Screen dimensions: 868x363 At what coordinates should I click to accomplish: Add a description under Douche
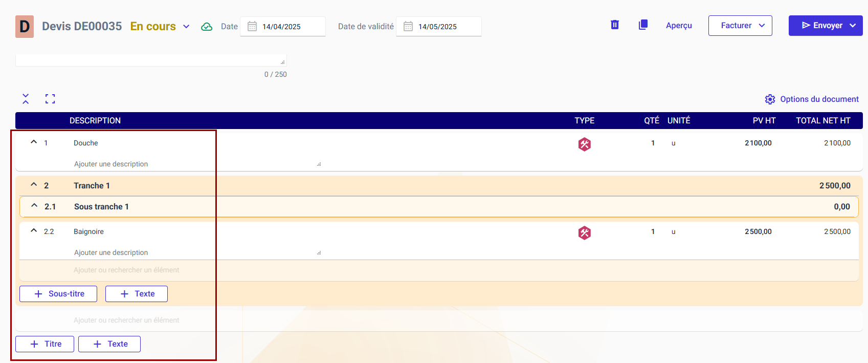point(197,164)
